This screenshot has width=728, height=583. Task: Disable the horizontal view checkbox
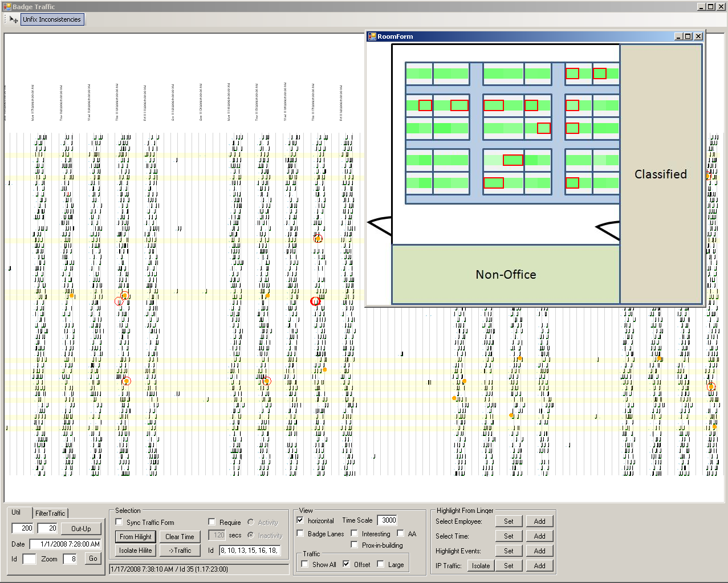[x=300, y=520]
